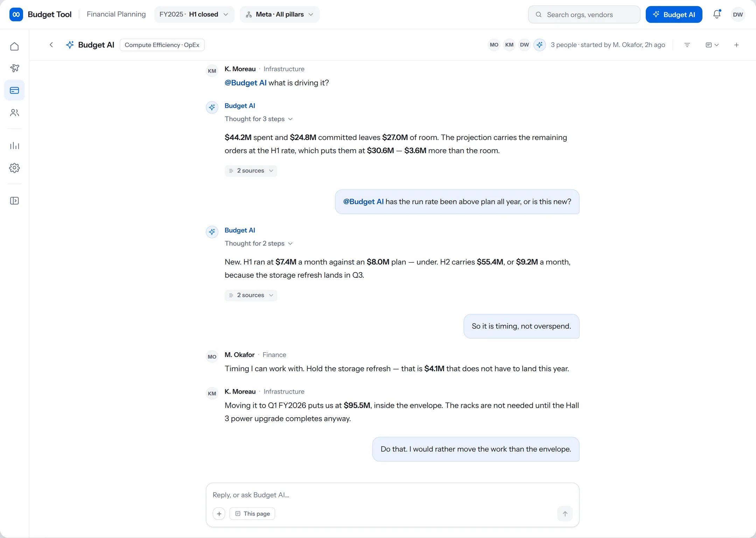Screen dimensions: 756x538
Task: Toggle the This page context chip
Action: point(252,513)
